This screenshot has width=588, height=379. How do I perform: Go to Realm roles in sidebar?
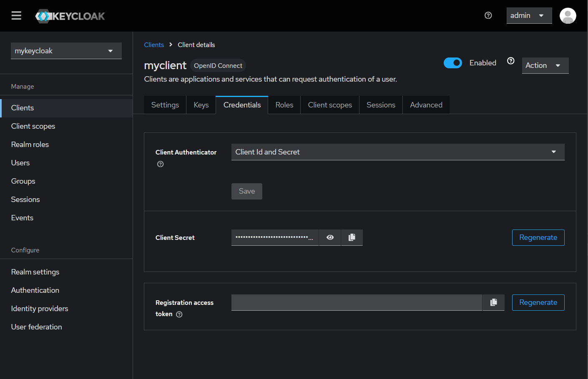pos(66,145)
